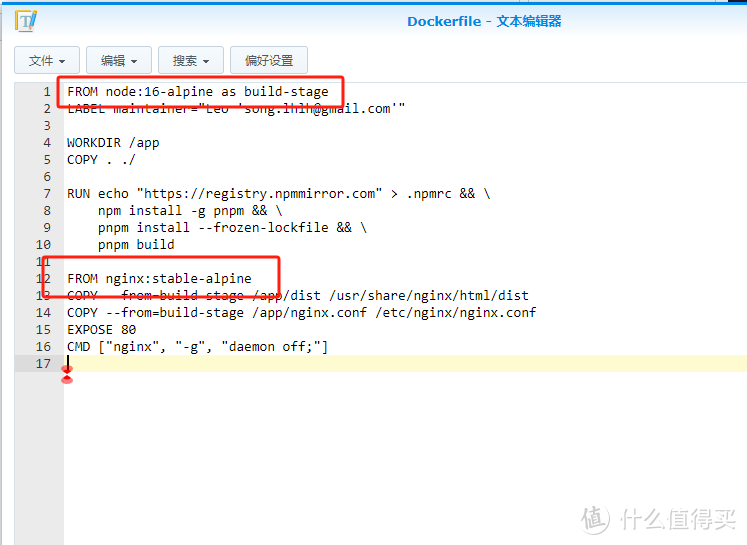This screenshot has height=545, width=747.
Task: Click "FROM nginx:stable-alpine" line
Action: (x=159, y=279)
